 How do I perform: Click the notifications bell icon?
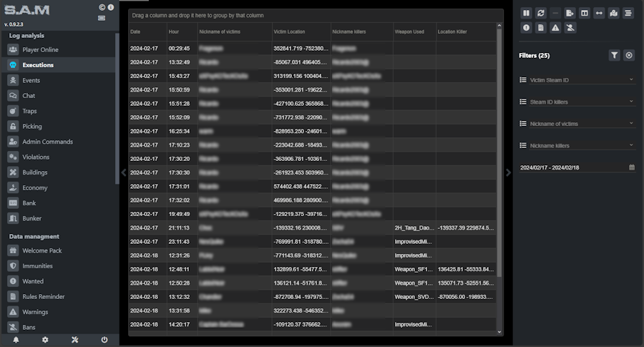16,340
